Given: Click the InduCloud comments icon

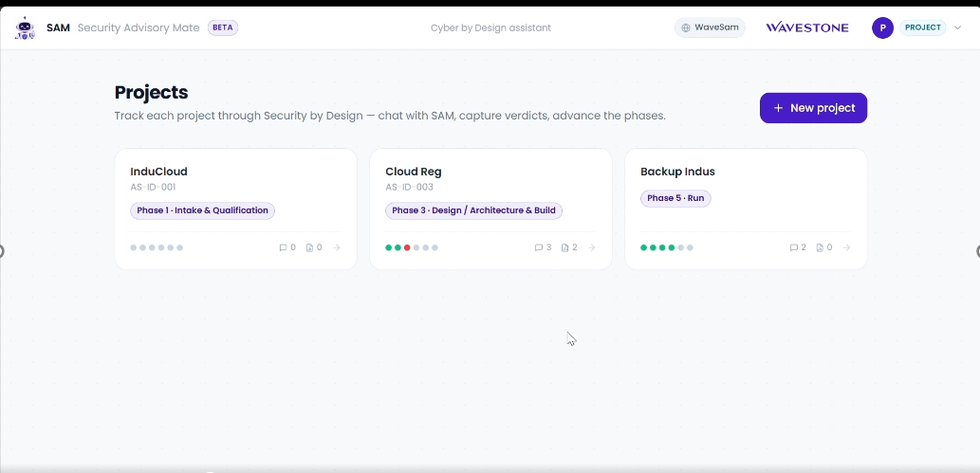Looking at the screenshot, I should click(283, 247).
